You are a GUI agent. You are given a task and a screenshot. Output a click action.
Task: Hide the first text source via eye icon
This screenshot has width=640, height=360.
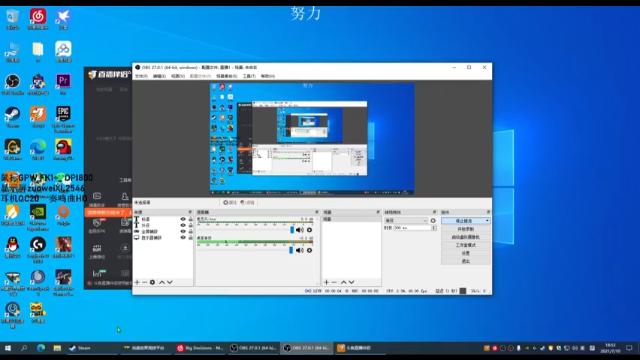click(183, 219)
